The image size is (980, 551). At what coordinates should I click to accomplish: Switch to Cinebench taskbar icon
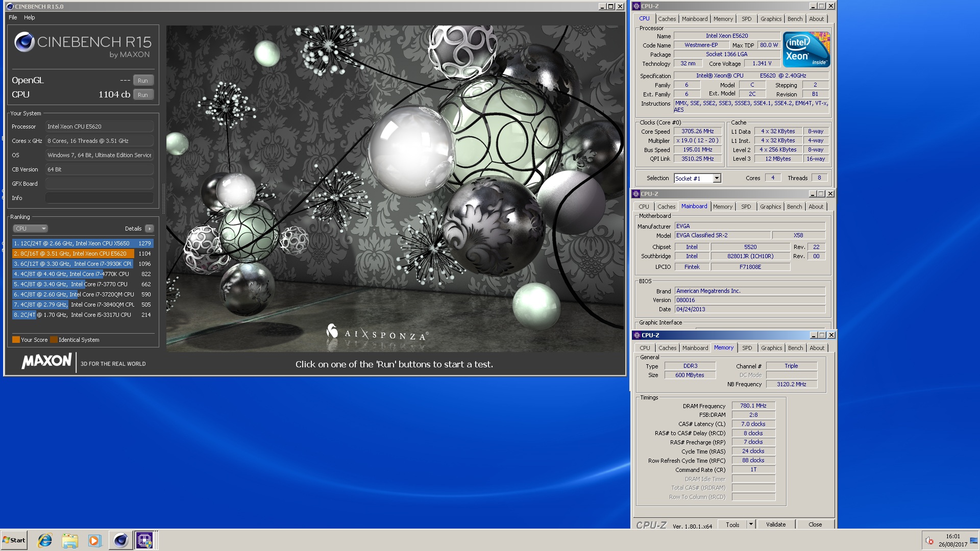120,540
